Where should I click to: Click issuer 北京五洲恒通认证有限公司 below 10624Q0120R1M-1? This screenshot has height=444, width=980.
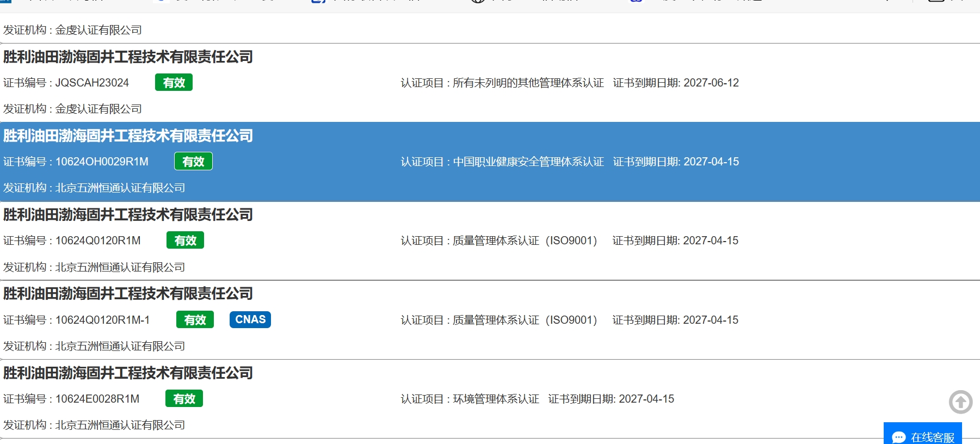point(120,346)
